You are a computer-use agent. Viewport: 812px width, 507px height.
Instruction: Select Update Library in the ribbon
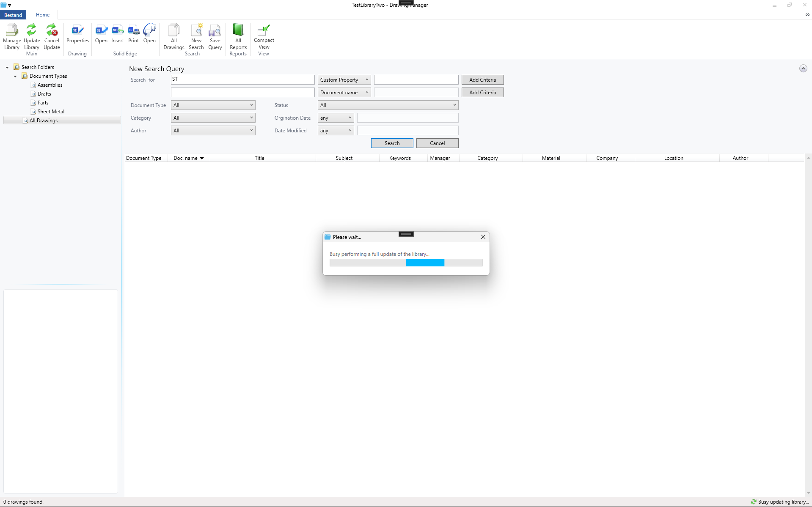[x=31, y=36]
